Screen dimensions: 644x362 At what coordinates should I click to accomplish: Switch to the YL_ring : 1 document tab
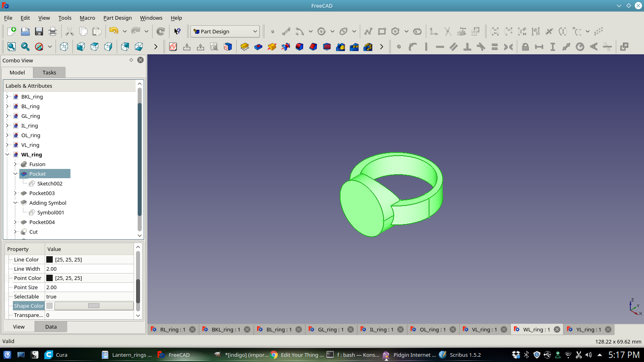point(588,329)
